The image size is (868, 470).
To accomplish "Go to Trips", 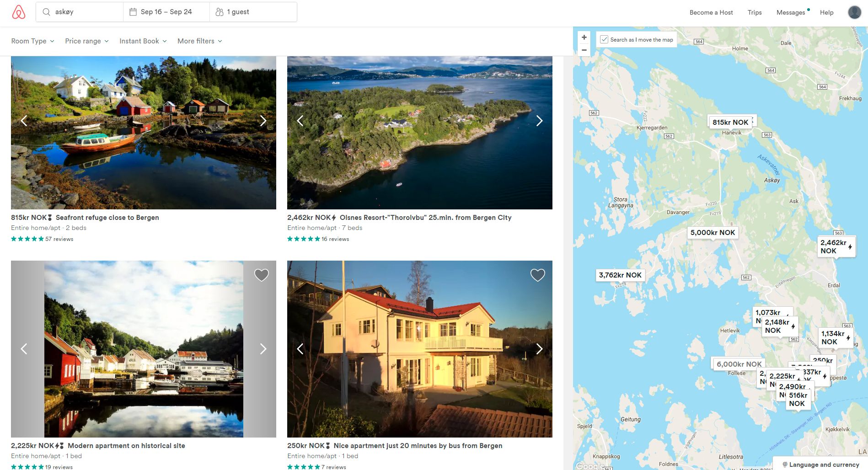I will point(754,12).
